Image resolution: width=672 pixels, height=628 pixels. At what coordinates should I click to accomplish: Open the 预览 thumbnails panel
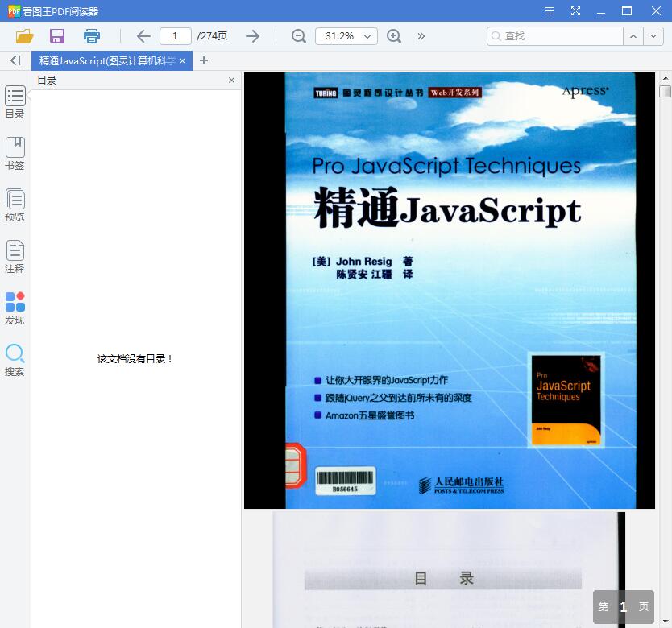point(15,205)
